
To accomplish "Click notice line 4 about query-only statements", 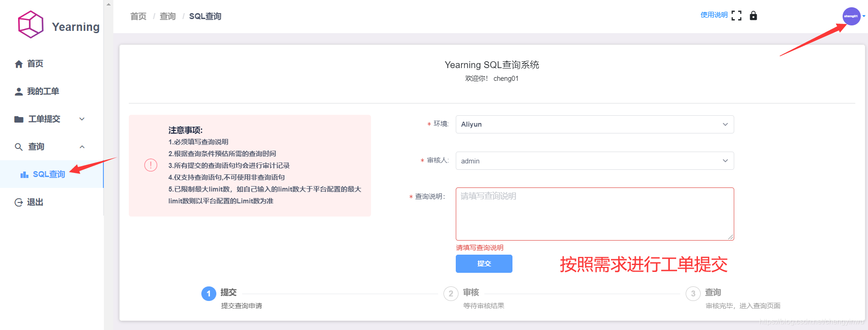I will (x=226, y=177).
